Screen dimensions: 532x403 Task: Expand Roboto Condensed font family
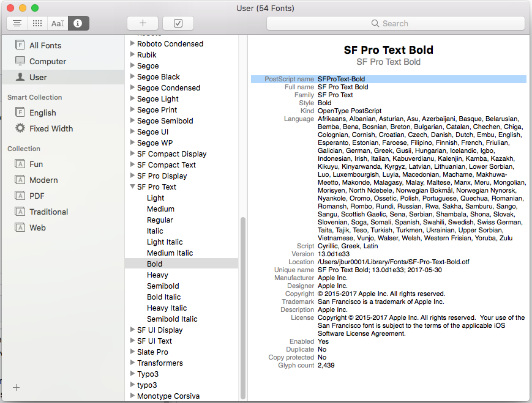133,43
